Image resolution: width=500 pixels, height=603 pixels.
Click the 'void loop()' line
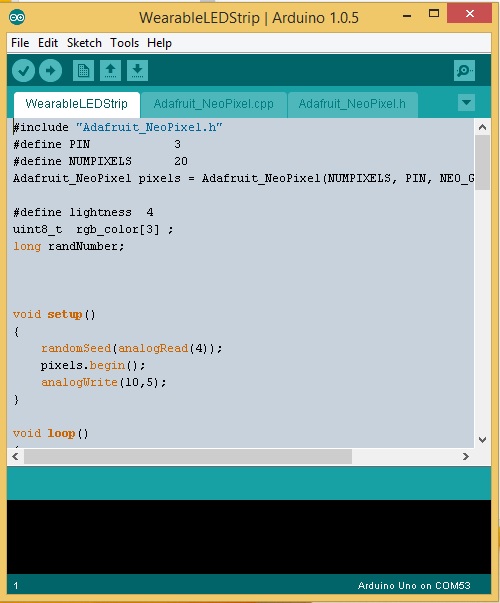(51, 433)
